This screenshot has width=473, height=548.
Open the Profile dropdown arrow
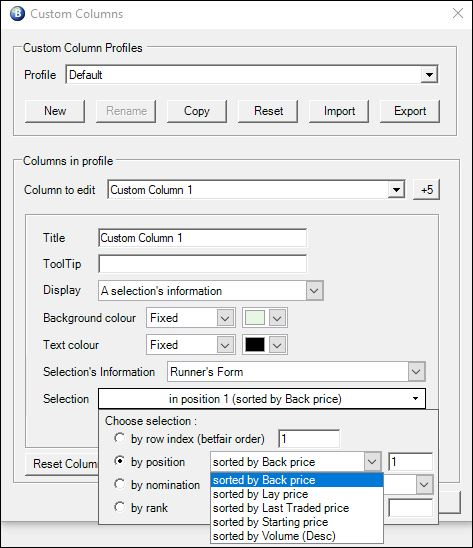pyautogui.click(x=429, y=74)
